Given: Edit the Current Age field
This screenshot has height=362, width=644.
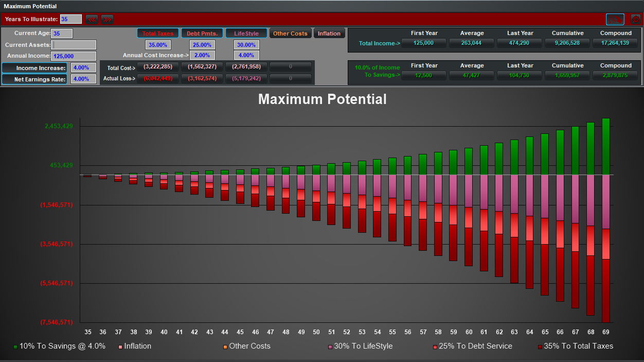Looking at the screenshot, I should tap(62, 33).
